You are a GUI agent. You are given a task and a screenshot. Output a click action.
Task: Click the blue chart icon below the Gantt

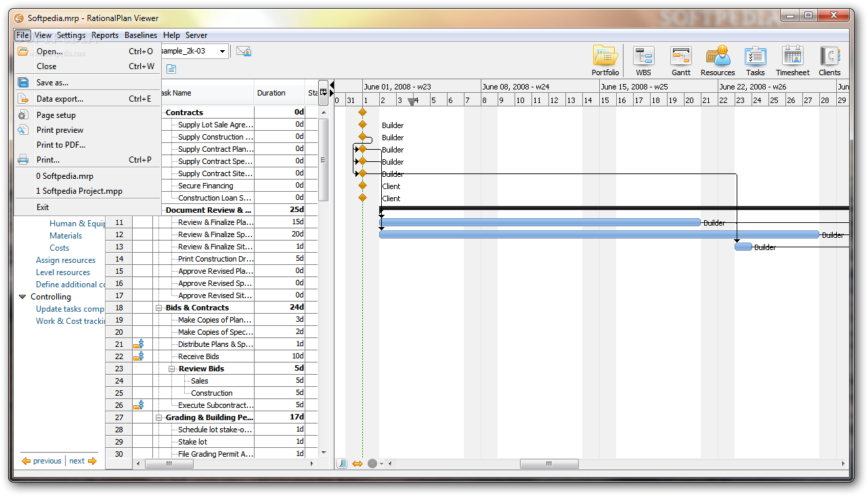click(342, 463)
